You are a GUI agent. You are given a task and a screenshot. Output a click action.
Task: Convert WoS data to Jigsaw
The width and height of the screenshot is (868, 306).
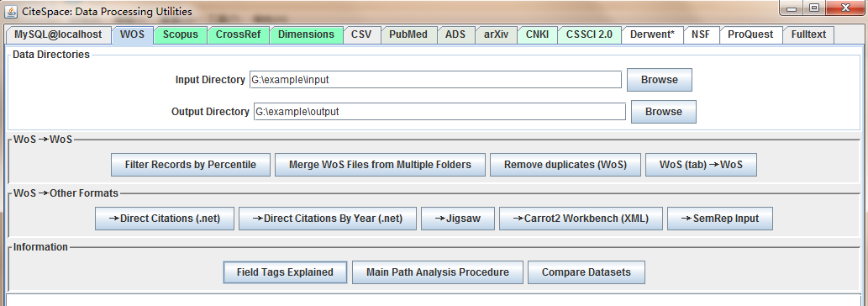[x=458, y=219]
